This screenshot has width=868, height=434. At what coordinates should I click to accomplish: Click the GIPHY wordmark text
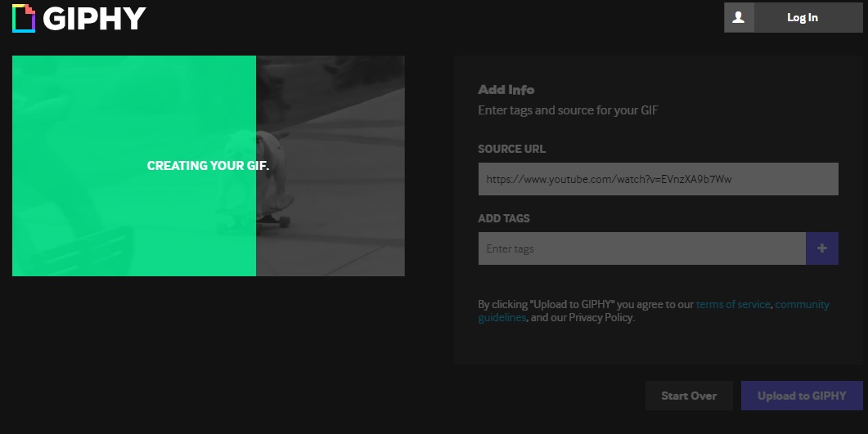click(x=94, y=18)
